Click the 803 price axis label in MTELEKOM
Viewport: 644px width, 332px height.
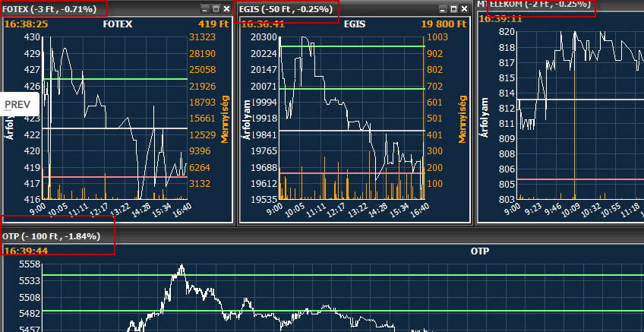pyautogui.click(x=505, y=199)
